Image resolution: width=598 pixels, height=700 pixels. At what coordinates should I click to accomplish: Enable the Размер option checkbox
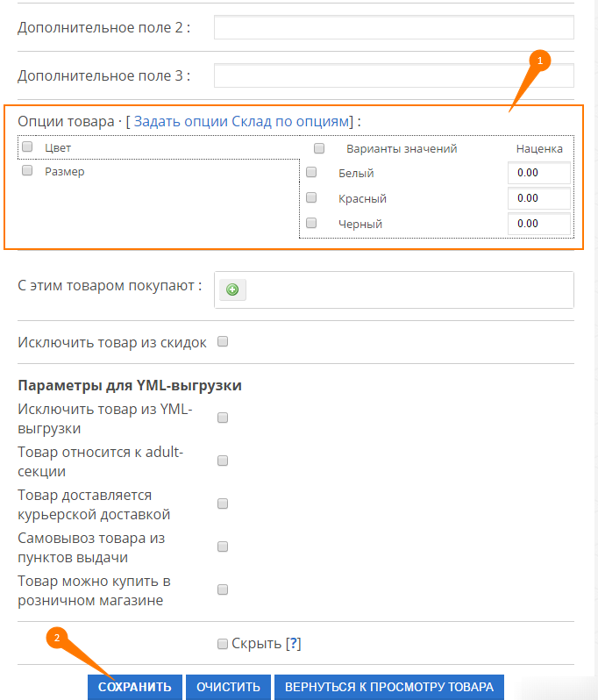click(27, 171)
